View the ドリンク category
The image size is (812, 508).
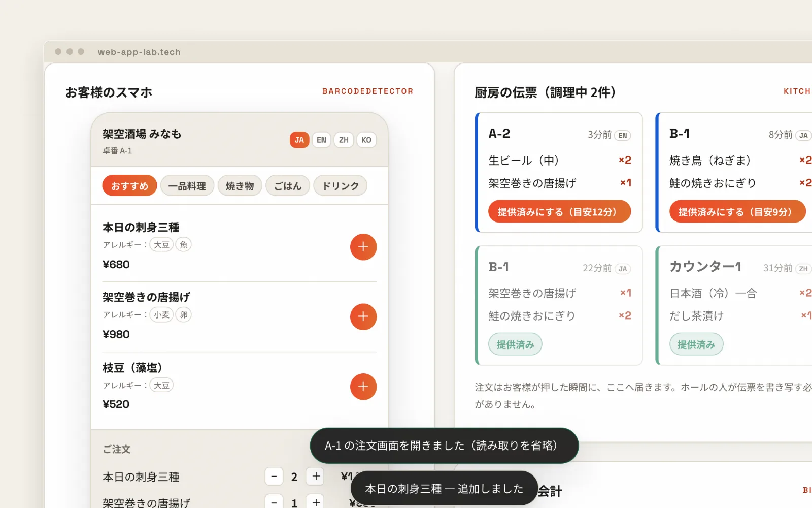pyautogui.click(x=341, y=186)
